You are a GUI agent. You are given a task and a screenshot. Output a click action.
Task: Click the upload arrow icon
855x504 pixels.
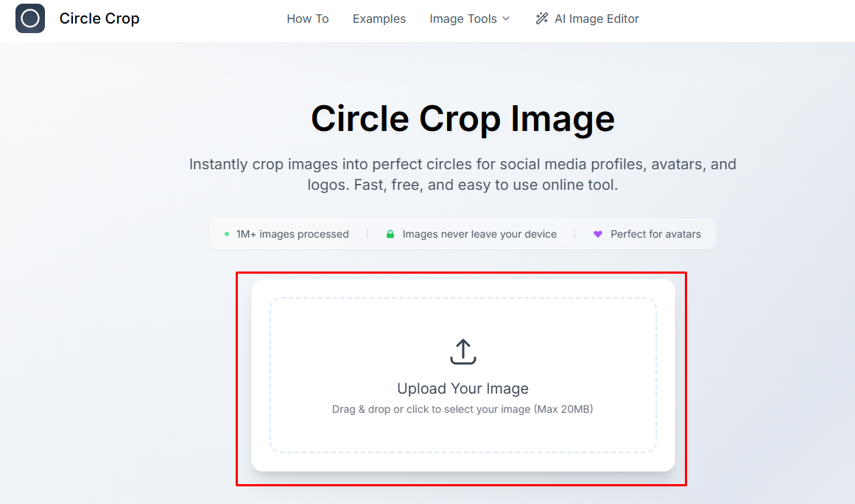(x=463, y=352)
